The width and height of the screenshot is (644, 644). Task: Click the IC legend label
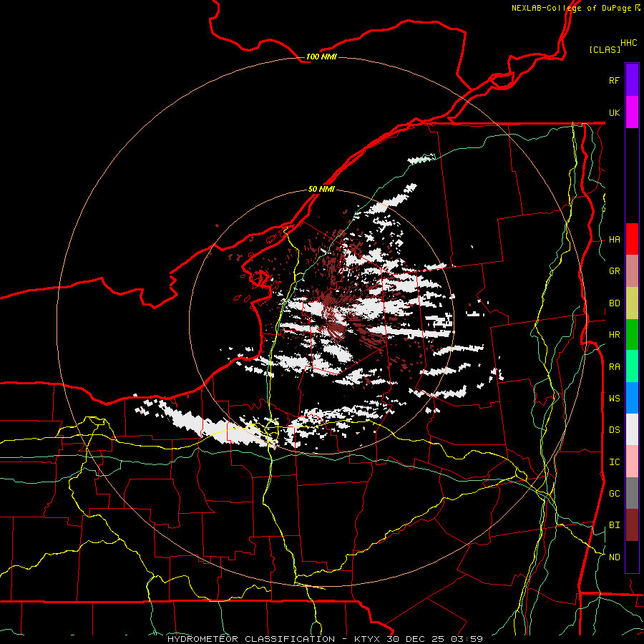click(x=615, y=462)
